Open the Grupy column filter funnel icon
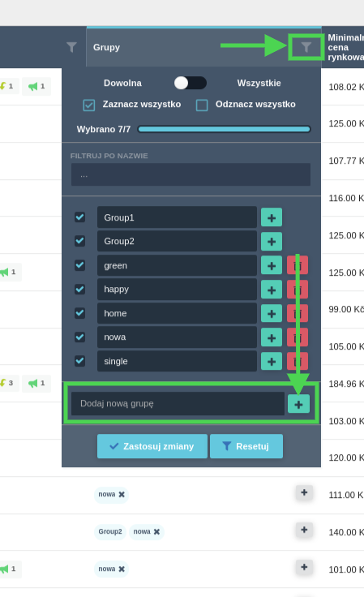364x597 pixels. tap(306, 47)
